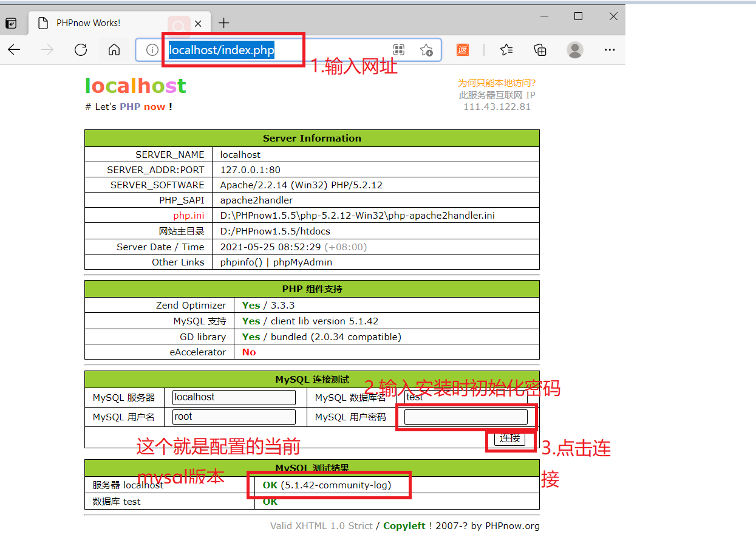
Task: Click the MySQL 连接测试 table header
Action: point(312,380)
